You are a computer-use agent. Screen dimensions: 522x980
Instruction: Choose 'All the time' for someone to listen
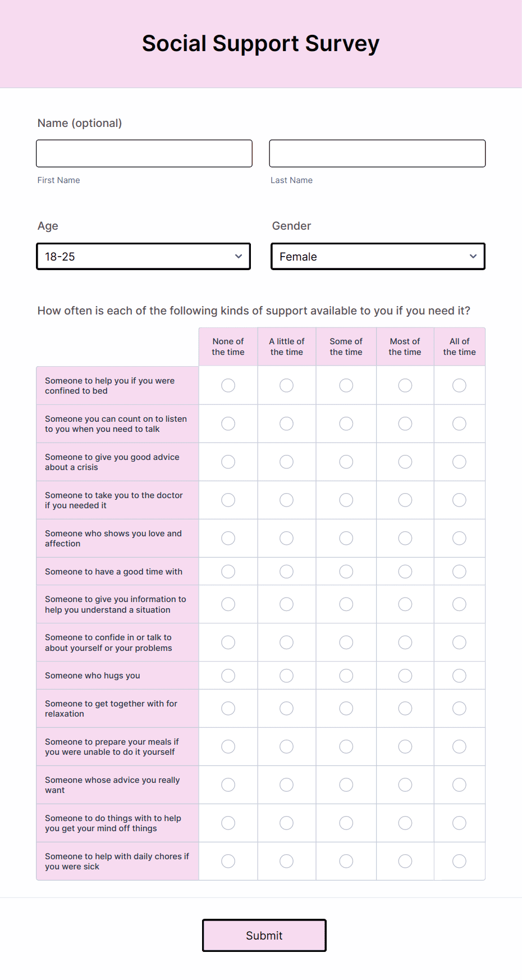[459, 423]
